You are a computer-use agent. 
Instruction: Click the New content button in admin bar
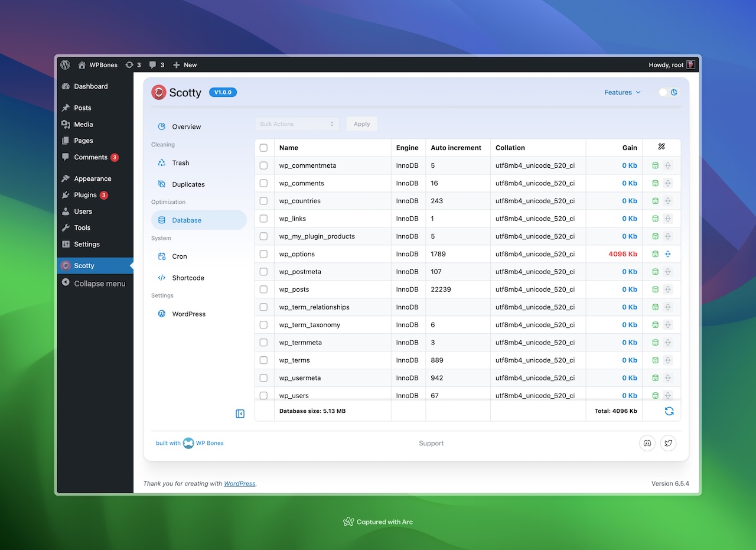click(185, 65)
